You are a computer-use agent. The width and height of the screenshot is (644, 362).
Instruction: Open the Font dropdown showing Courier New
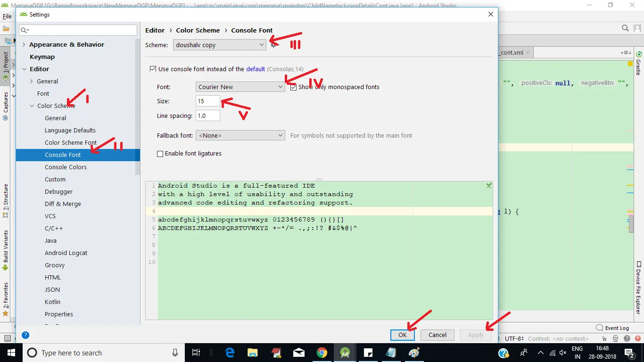[240, 87]
